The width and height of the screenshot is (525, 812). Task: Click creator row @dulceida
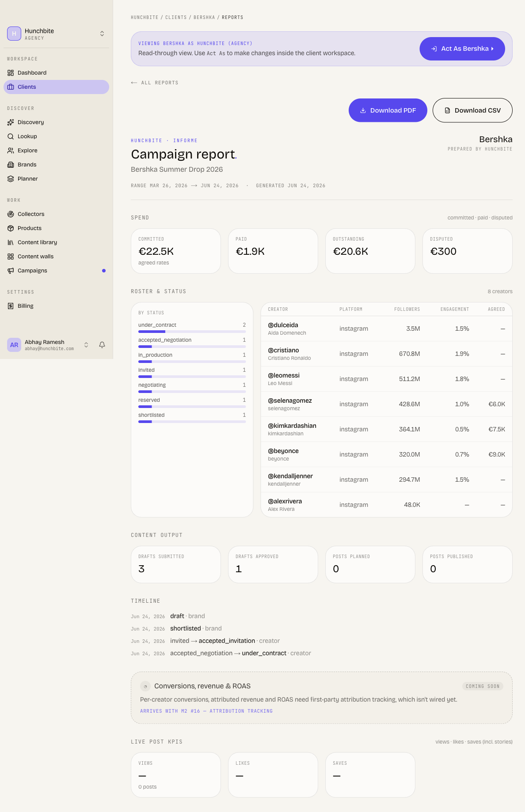tap(387, 329)
